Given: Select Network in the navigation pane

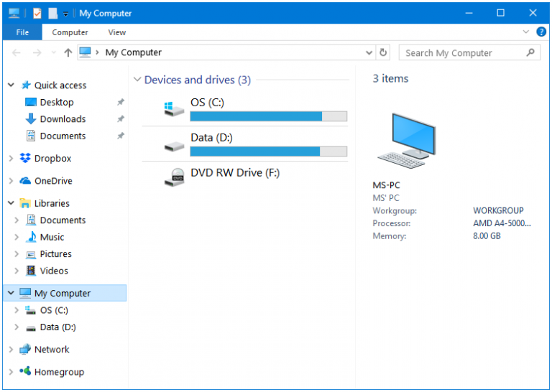Looking at the screenshot, I should 52,350.
